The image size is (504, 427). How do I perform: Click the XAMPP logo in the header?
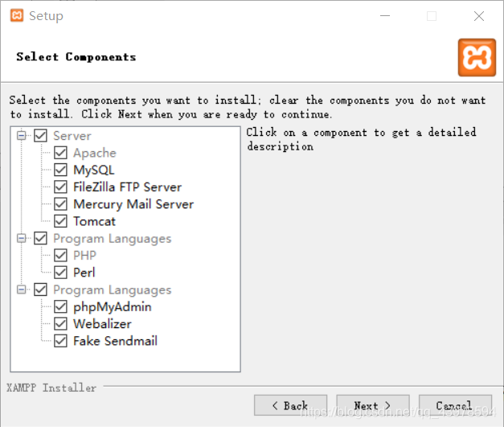point(477,58)
